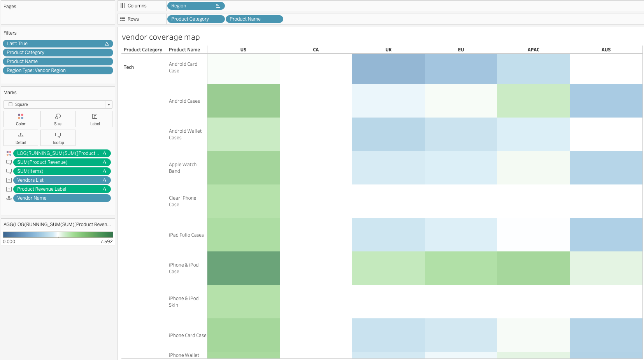Screen dimensions: 644x360
Task: Select the Android Cases row label
Action: point(184,101)
